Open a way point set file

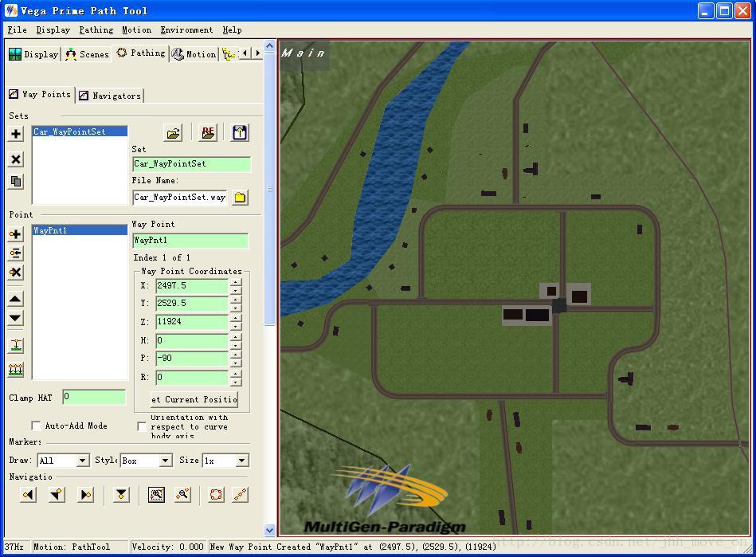click(173, 132)
